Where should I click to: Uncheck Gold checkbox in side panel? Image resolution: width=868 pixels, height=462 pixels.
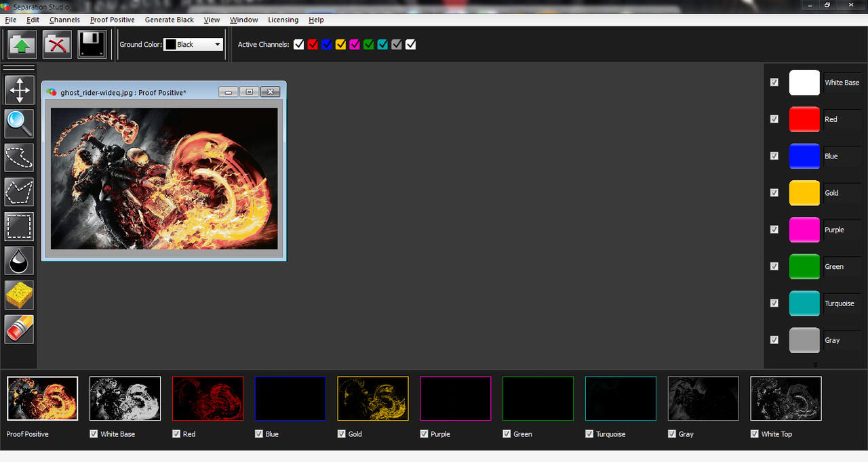tap(774, 192)
